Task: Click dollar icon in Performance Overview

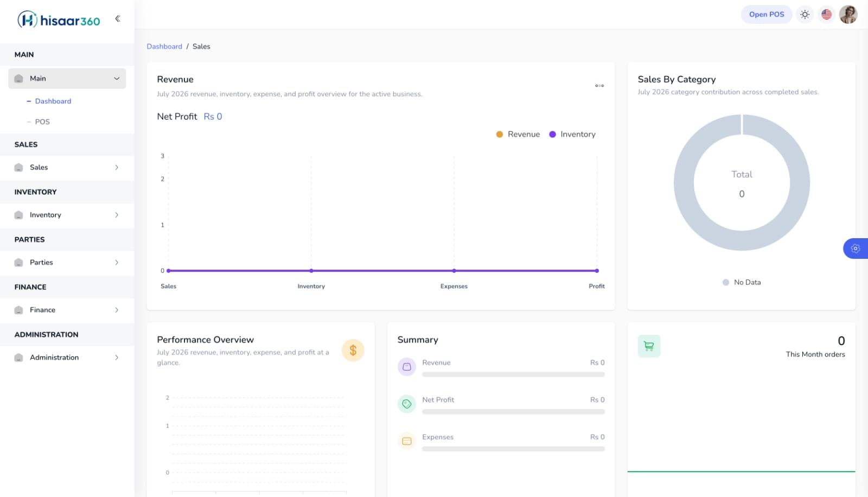Action: [x=353, y=351]
